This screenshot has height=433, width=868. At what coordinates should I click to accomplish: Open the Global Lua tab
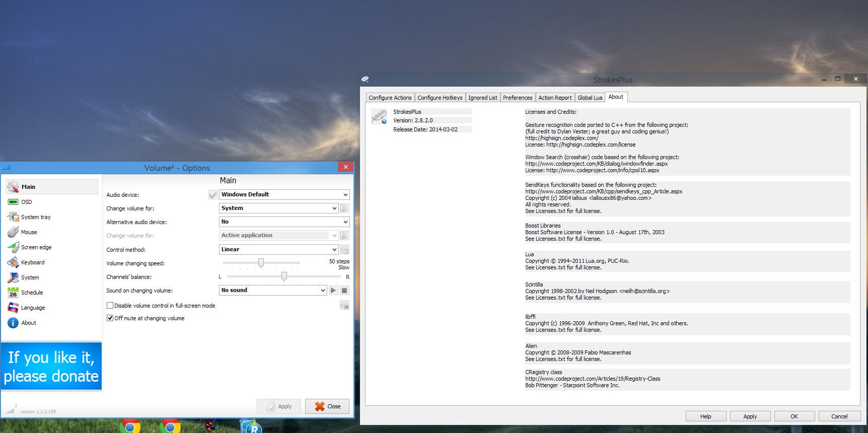tap(590, 98)
